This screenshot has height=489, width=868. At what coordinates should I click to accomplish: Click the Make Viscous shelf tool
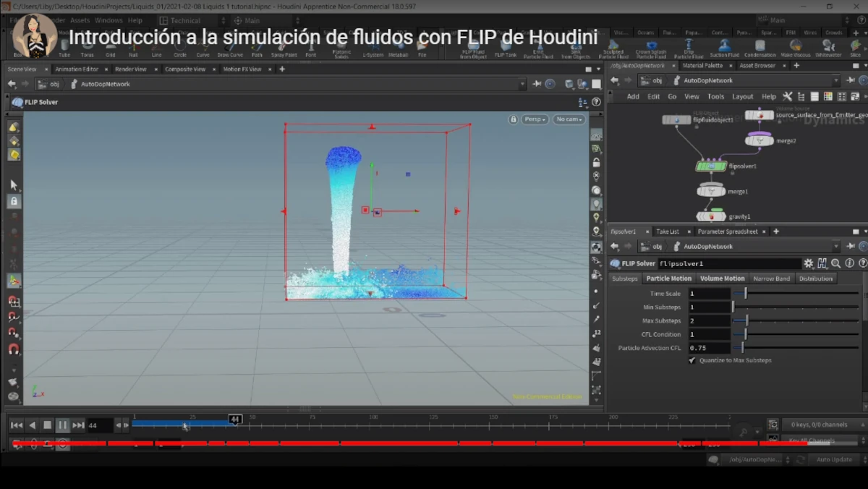tap(796, 49)
